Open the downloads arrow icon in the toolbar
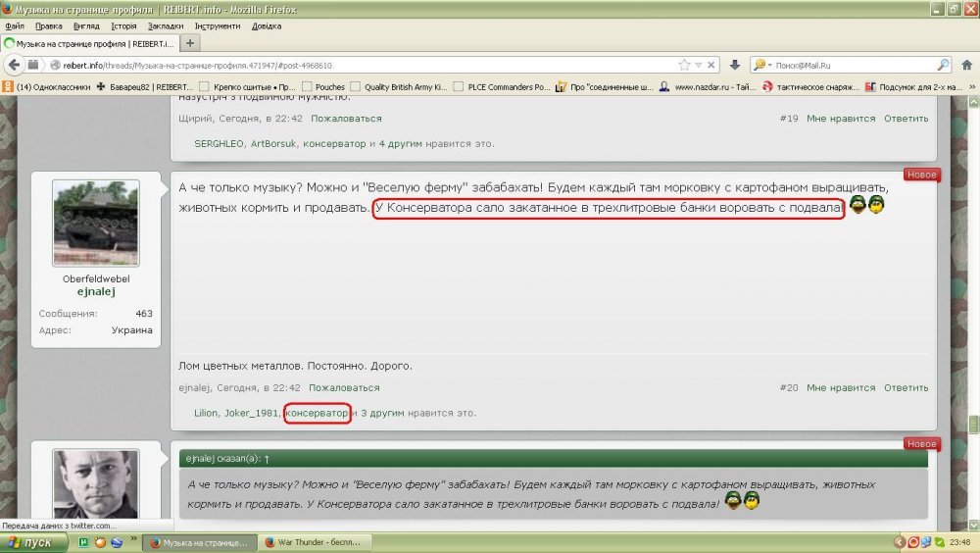The height and width of the screenshot is (553, 980). point(735,65)
